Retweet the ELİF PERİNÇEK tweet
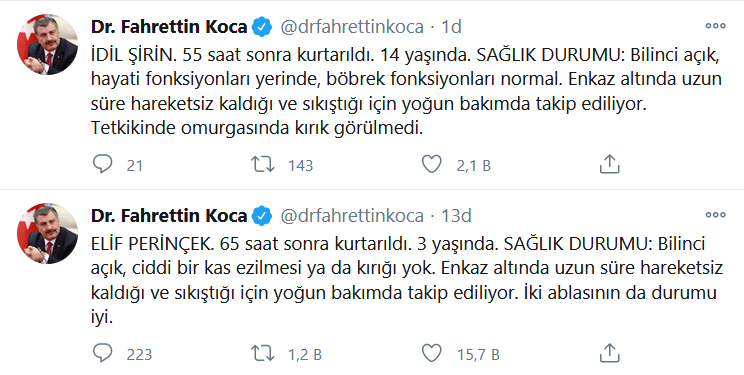This screenshot has width=744, height=375. pyautogui.click(x=262, y=353)
